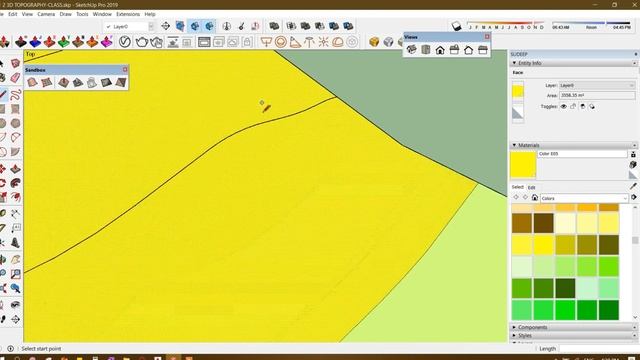Image resolution: width=640 pixels, height=360 pixels.
Task: Add a V-Ray omni light
Action: click(323, 42)
